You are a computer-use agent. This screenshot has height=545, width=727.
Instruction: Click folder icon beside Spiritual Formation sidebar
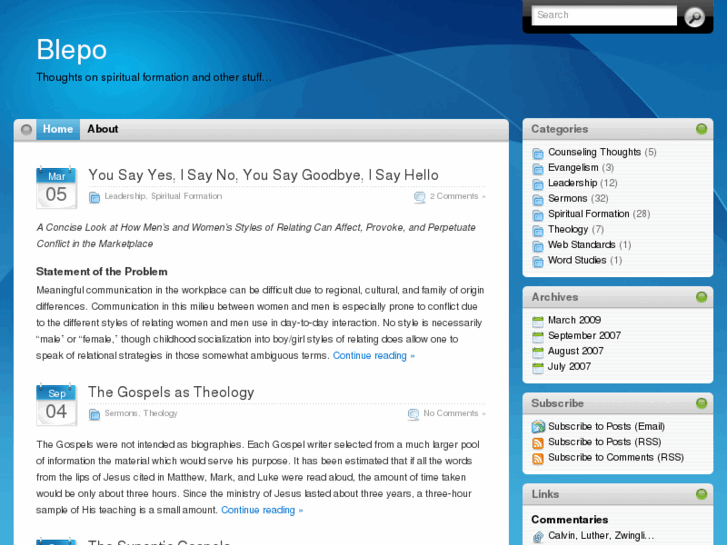point(538,215)
